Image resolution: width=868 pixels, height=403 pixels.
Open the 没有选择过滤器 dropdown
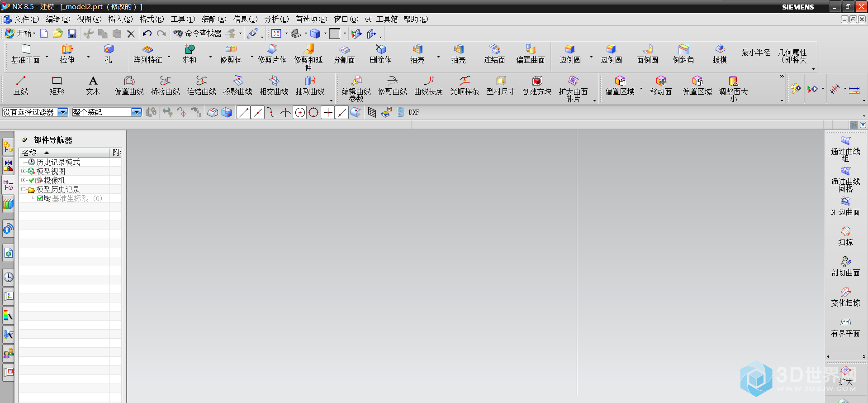click(63, 112)
